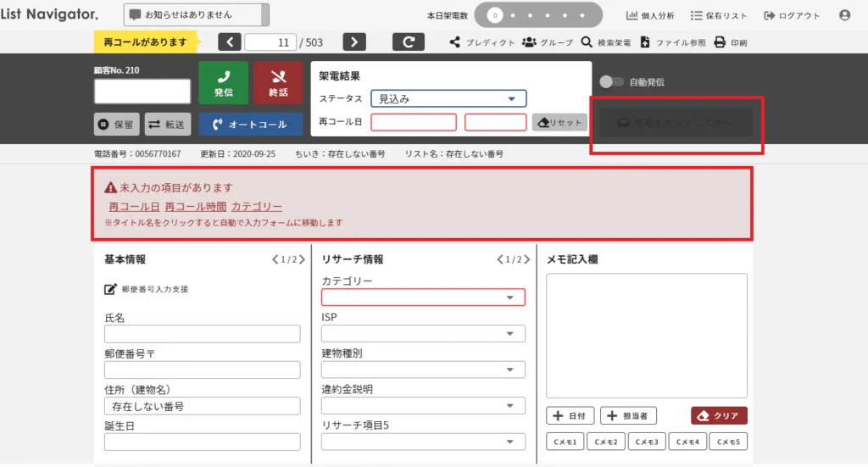Open 個人分析 personal analytics

click(650, 15)
